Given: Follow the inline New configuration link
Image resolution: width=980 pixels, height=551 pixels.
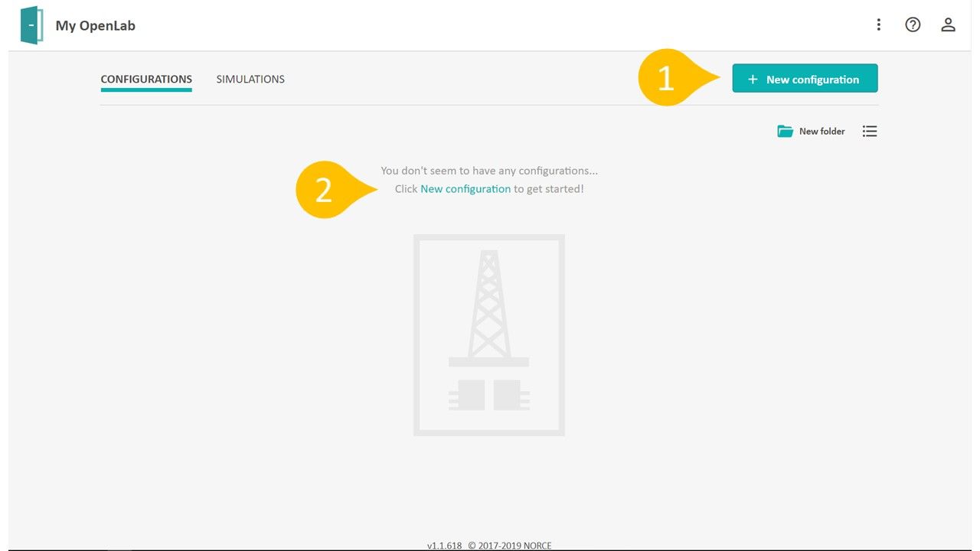Looking at the screenshot, I should point(465,189).
